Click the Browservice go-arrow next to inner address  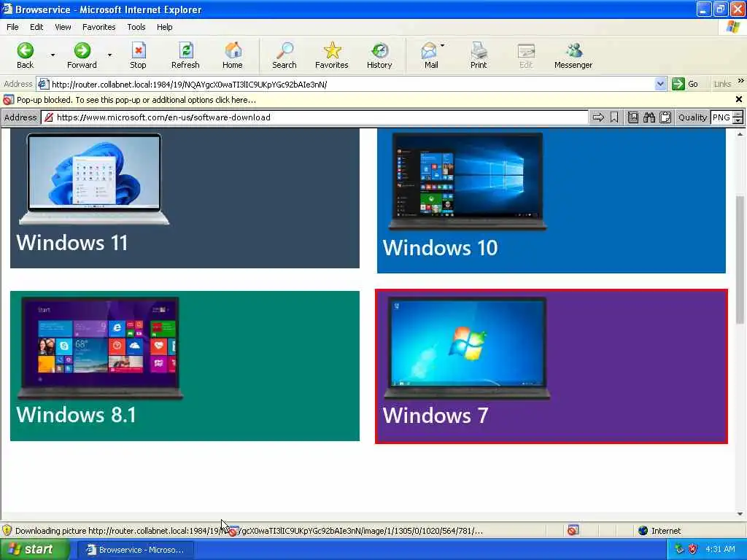click(598, 117)
